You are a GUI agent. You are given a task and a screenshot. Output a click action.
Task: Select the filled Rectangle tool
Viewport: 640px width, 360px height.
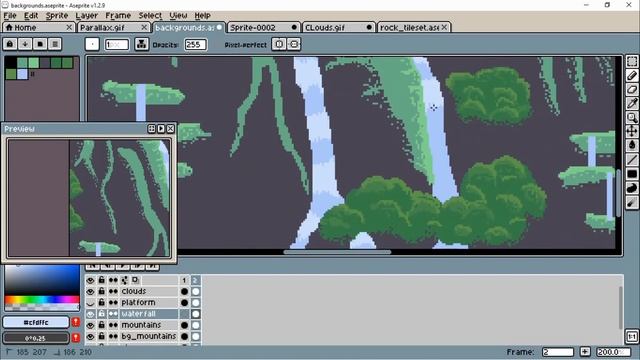click(632, 174)
